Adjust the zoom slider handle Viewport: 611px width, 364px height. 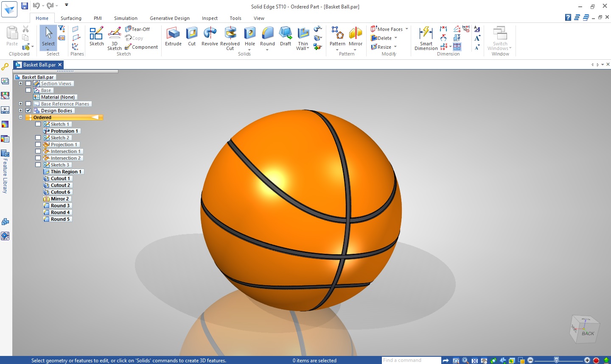[x=556, y=360]
